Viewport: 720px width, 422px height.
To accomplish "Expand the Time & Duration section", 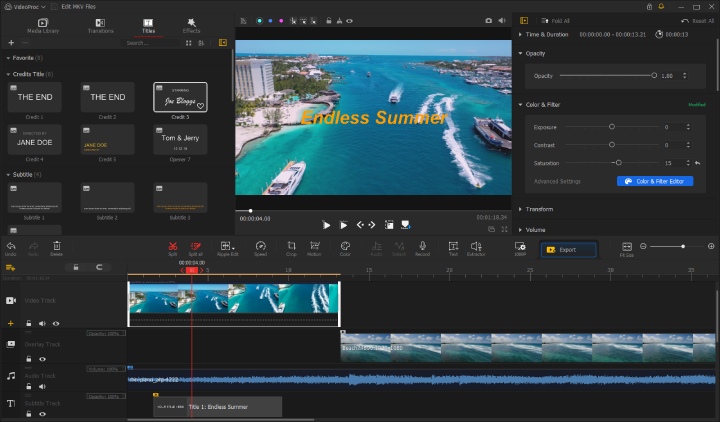I will pos(548,34).
